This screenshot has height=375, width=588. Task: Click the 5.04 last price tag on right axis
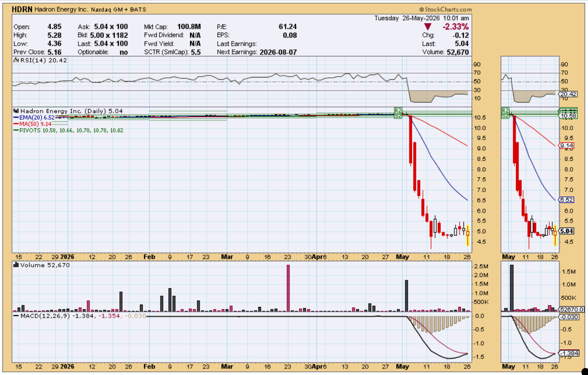(x=566, y=231)
